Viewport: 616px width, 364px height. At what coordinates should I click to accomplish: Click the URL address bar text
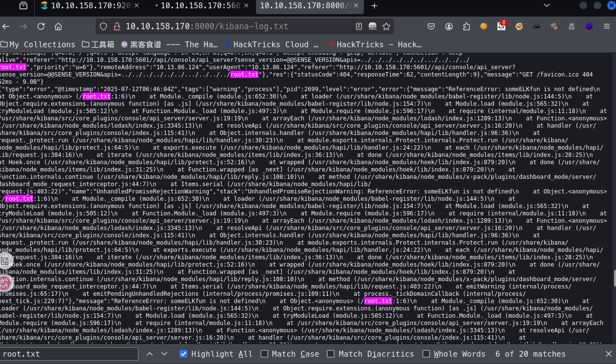[207, 26]
